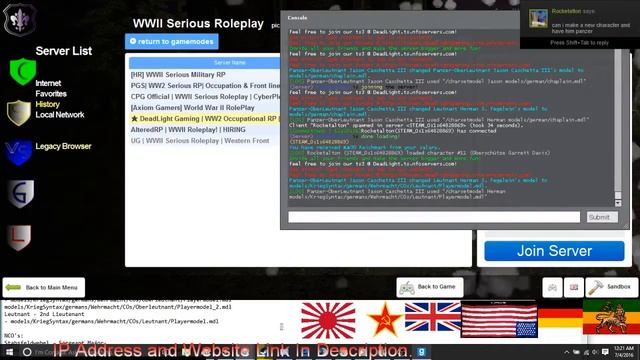Select 'AlteredRP | WWII Roleplay! | HIRING' server

pos(204,130)
